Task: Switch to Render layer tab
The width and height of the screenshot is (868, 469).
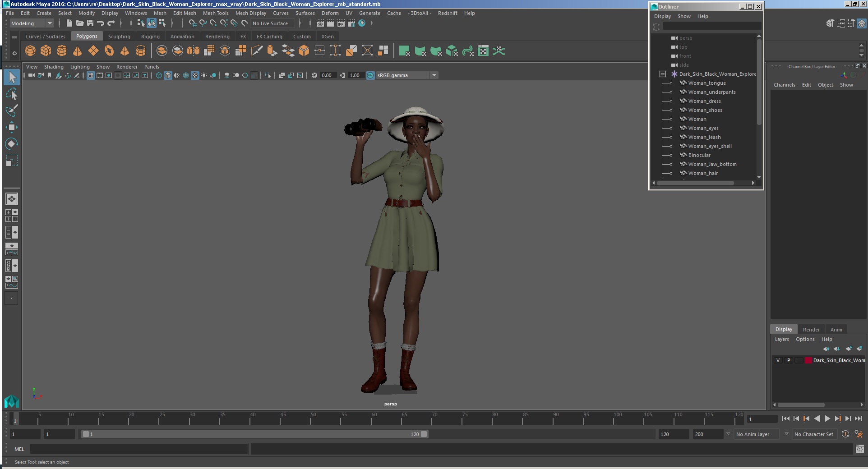Action: [811, 330]
